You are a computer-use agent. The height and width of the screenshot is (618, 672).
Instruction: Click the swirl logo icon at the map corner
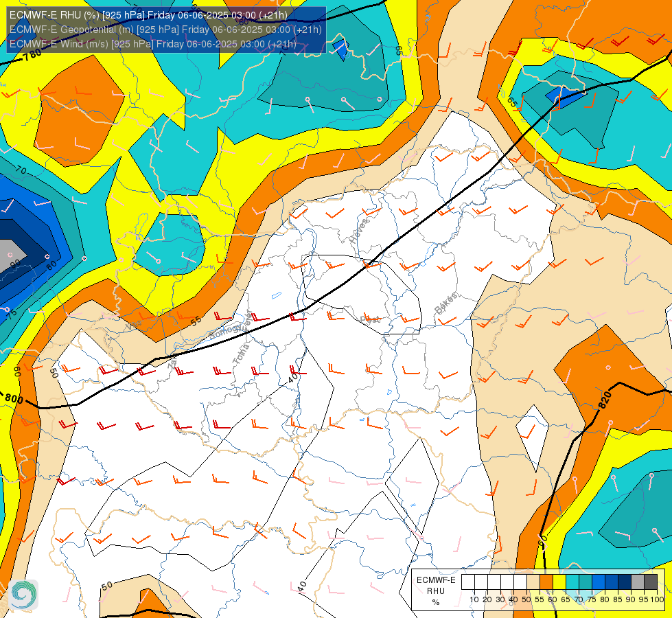(23, 595)
